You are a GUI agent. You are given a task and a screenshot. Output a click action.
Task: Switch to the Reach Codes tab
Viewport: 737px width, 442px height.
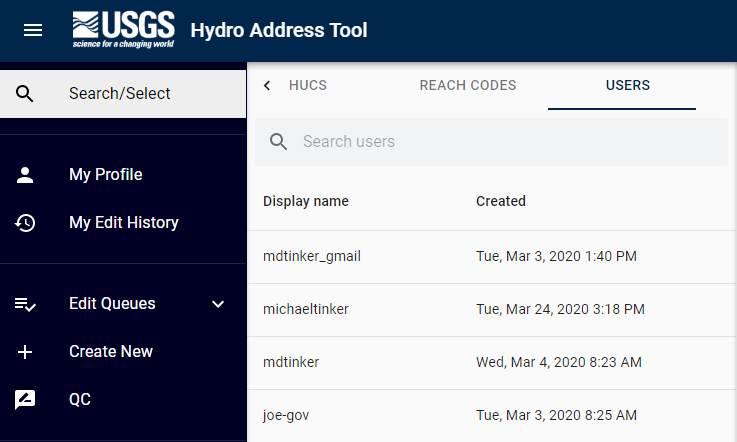(468, 85)
